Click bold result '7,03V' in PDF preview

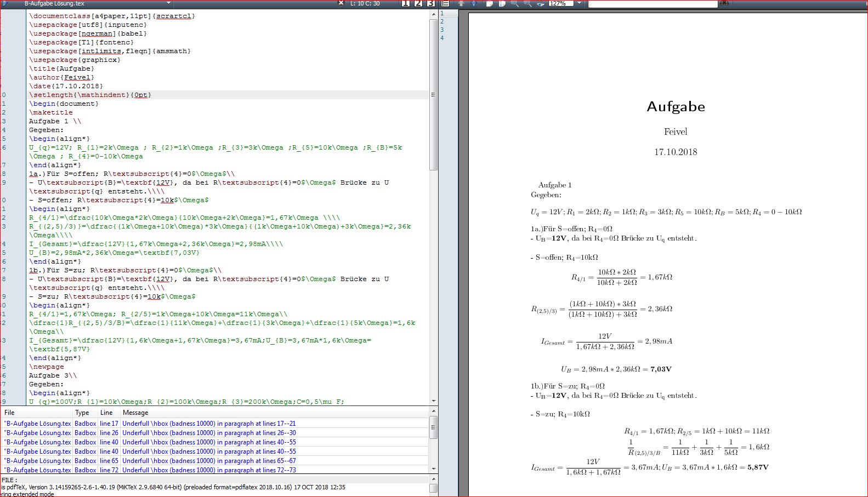coord(661,369)
